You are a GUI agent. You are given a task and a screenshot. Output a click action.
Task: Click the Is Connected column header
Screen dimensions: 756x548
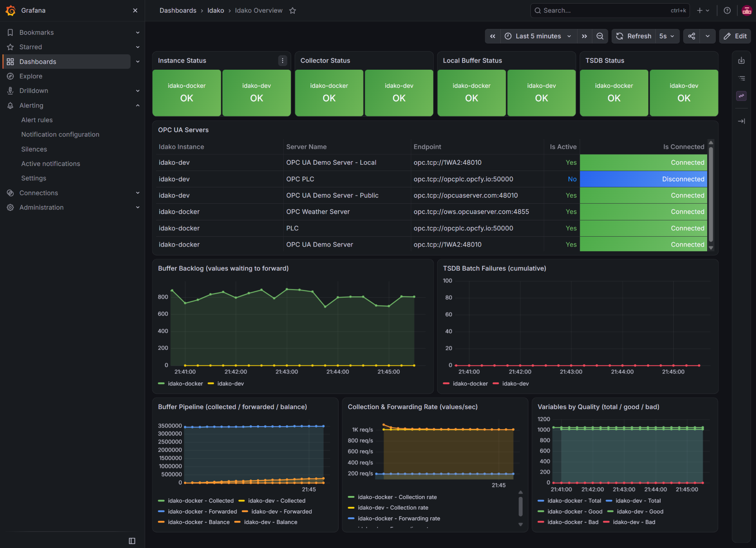684,147
